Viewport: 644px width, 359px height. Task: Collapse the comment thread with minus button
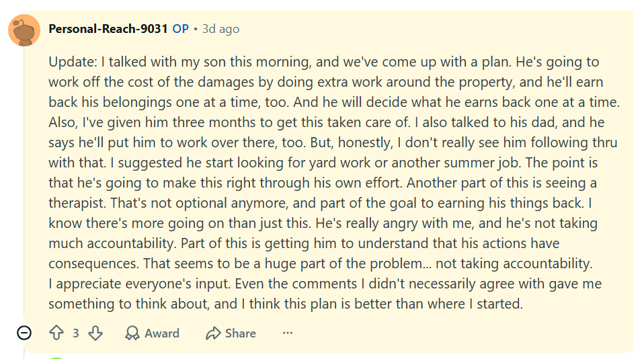[24, 333]
